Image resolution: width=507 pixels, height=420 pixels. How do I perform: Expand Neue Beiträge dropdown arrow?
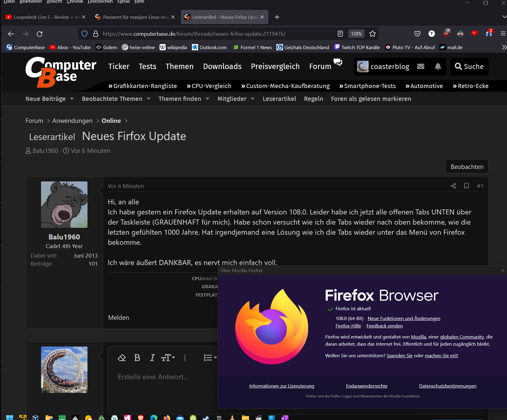pos(72,99)
